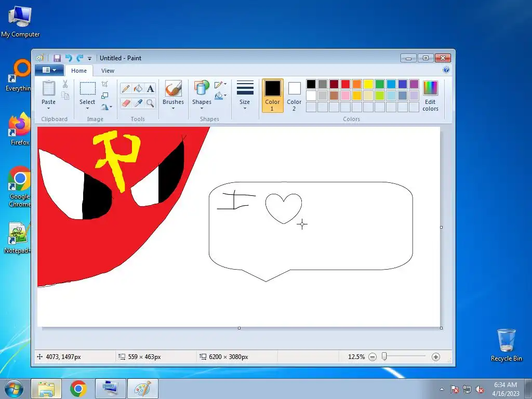Open the shape Fill dropdown

point(220,96)
